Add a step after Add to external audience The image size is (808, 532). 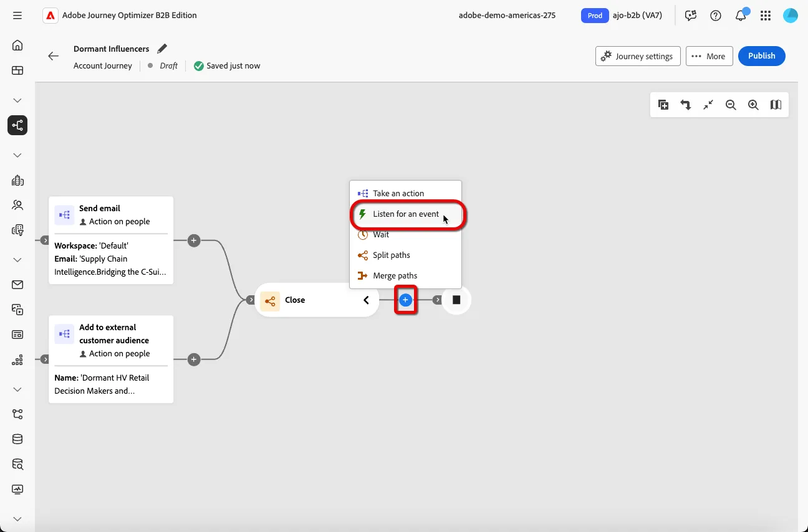194,359
